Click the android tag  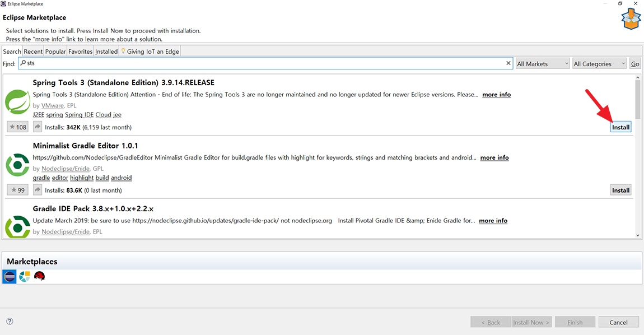point(121,178)
